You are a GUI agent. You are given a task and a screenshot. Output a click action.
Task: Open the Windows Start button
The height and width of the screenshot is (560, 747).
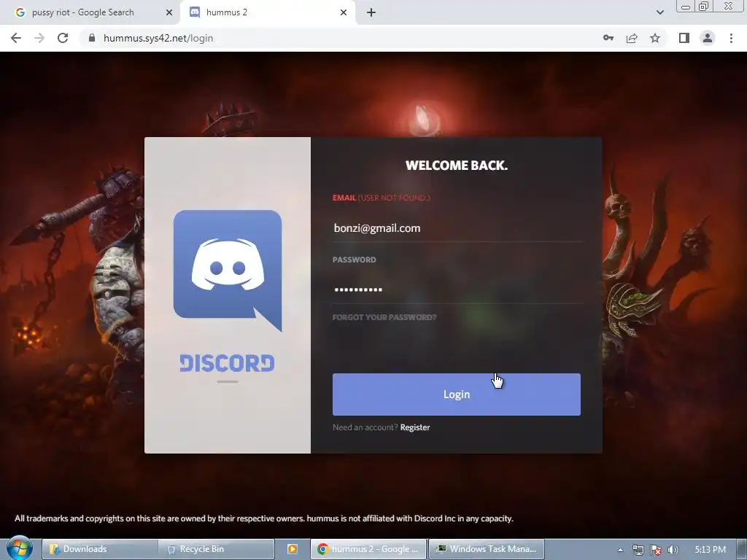19,548
